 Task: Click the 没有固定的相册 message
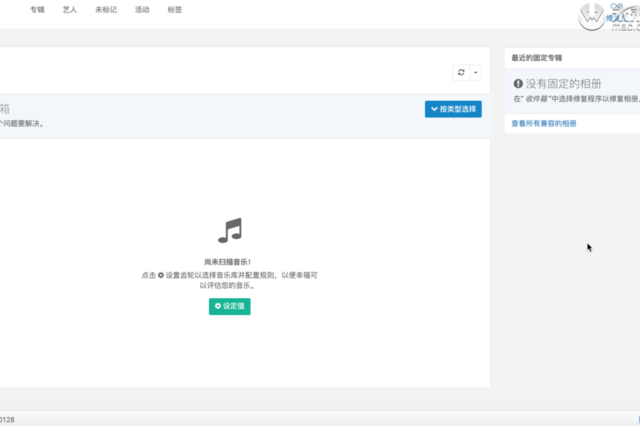(x=563, y=84)
